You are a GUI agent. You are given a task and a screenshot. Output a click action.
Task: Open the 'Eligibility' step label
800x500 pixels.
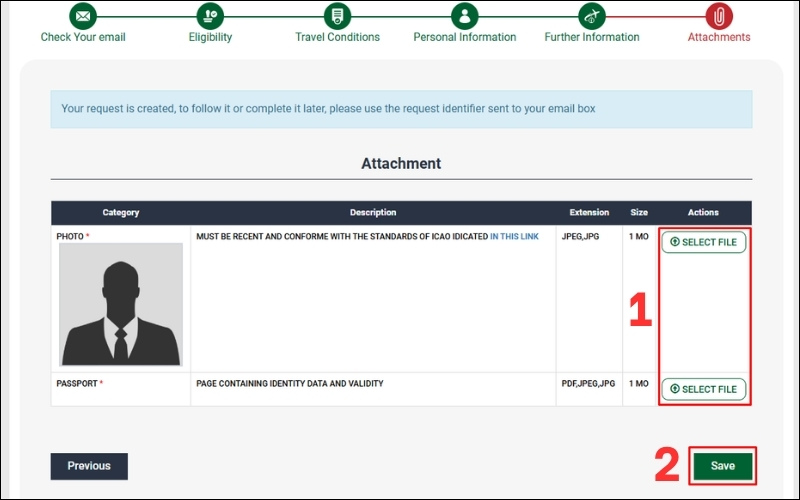click(x=210, y=38)
